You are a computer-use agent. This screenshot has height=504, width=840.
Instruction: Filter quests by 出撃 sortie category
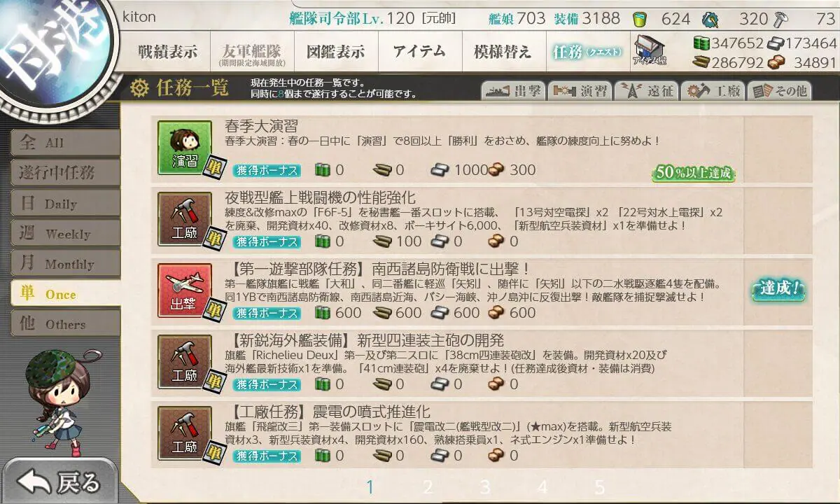pos(513,90)
